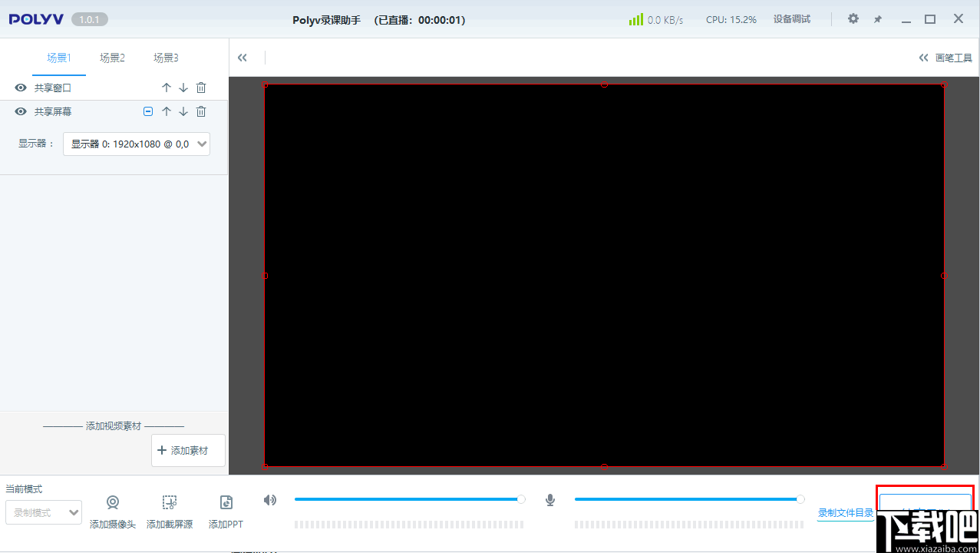Mute the microphone icon
This screenshot has height=553, width=980.
coord(550,500)
